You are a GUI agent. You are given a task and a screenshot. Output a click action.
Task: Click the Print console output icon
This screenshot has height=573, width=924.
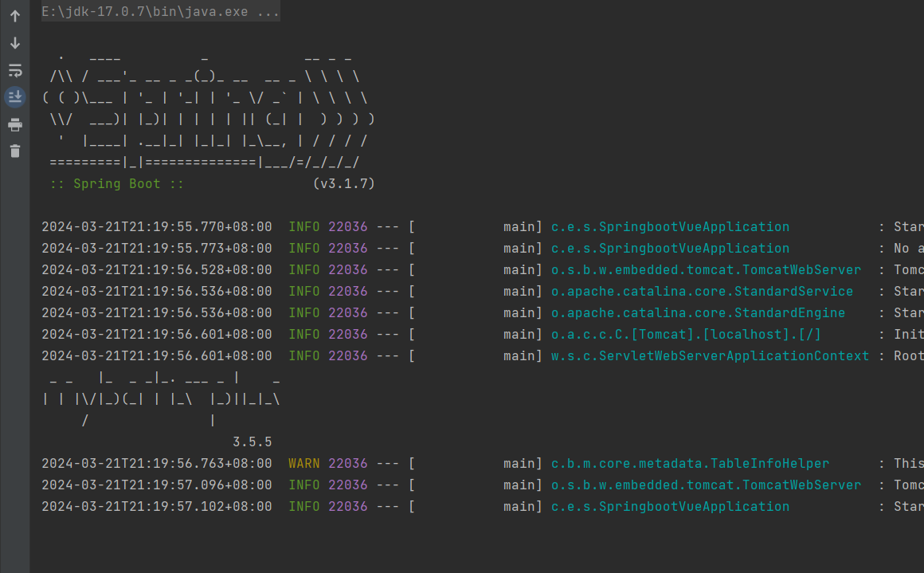coord(15,124)
